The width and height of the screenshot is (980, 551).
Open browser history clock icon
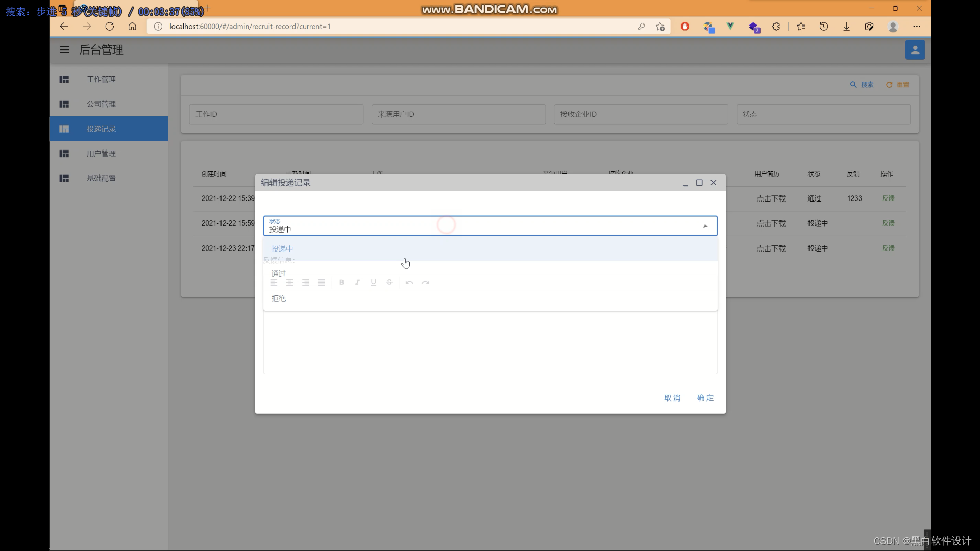[824, 27]
